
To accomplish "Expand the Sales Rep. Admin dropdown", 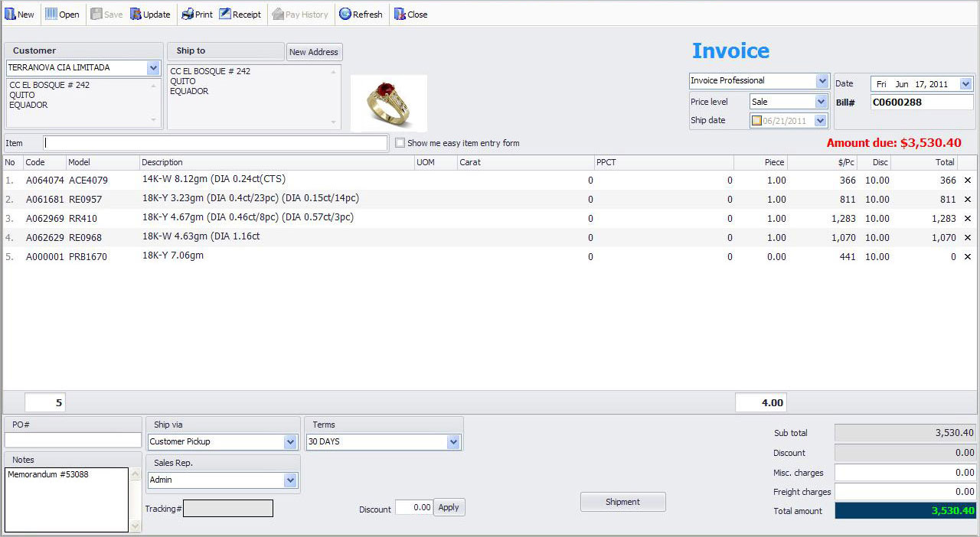I will click(290, 480).
